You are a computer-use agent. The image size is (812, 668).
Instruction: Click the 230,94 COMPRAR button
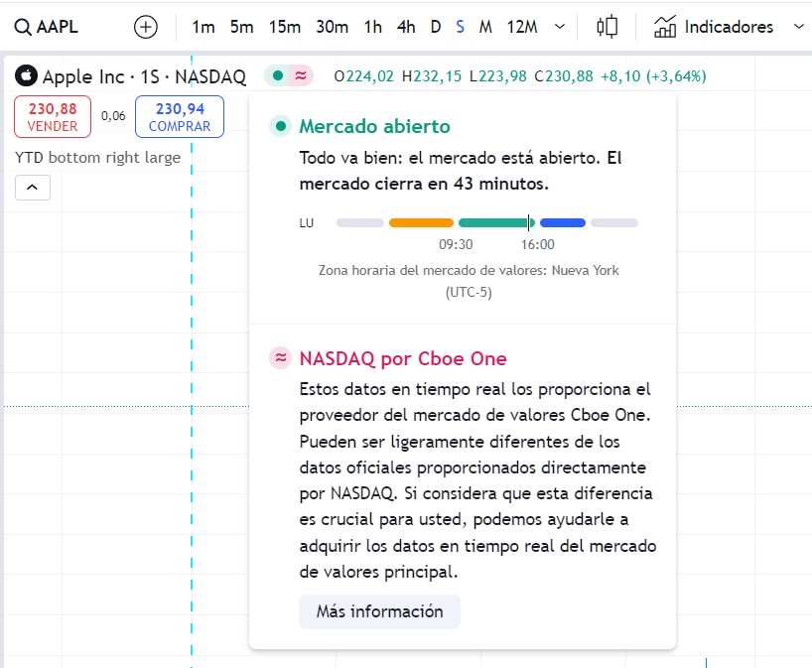[180, 116]
